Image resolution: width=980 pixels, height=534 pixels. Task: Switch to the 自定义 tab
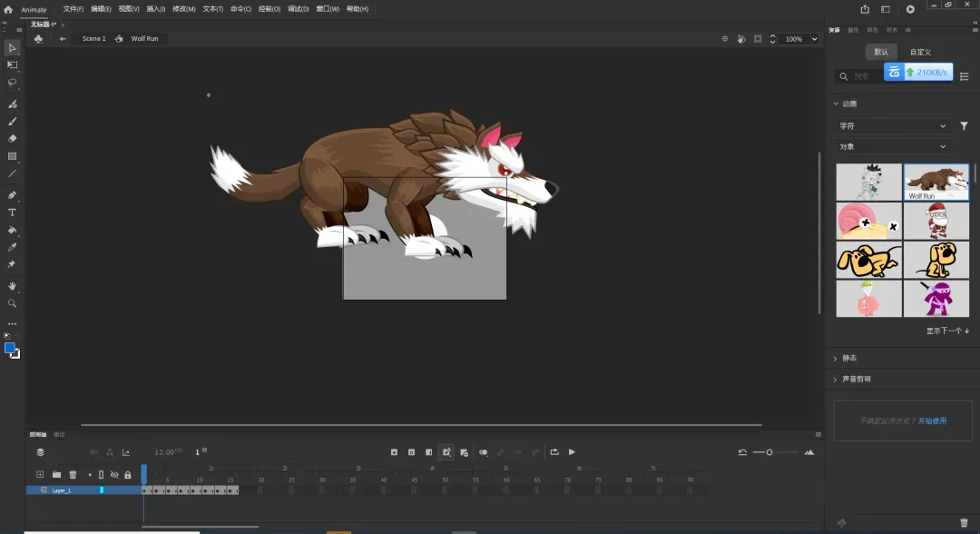coord(920,53)
